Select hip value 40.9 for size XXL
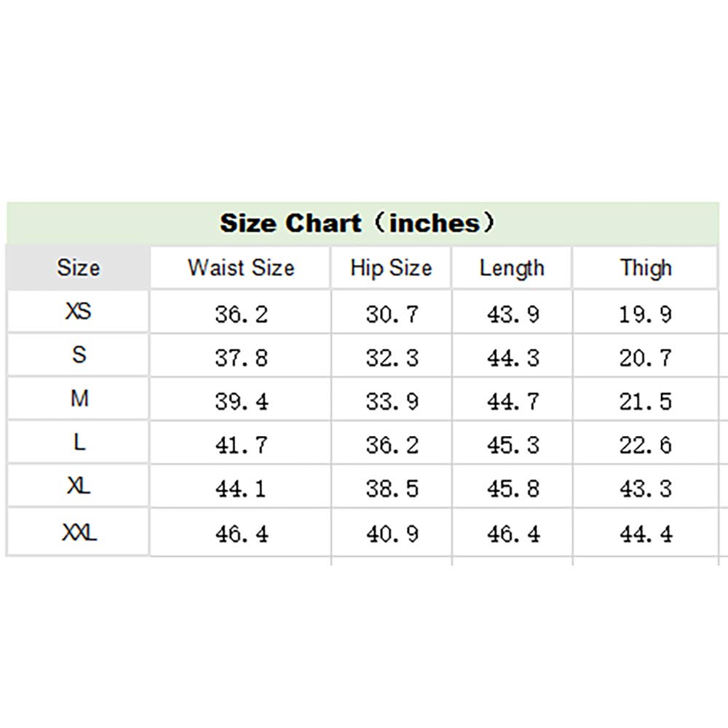The height and width of the screenshot is (728, 728). point(392,535)
